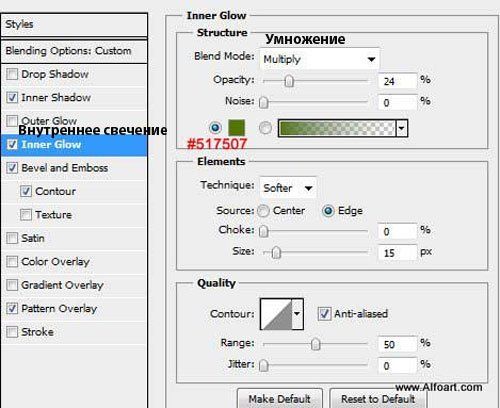The image size is (500, 408).
Task: Select the Pattern Overlay label
Action: coord(59,308)
